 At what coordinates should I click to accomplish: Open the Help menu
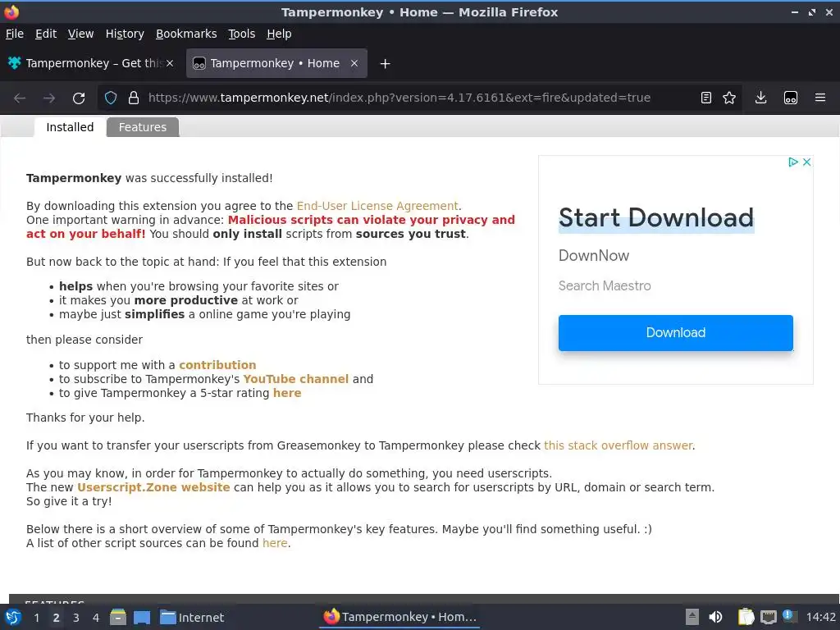click(279, 34)
